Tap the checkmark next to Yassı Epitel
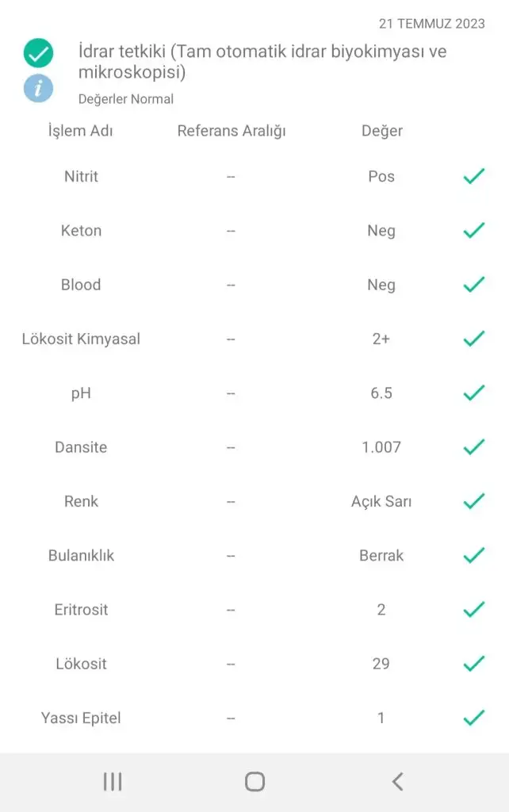 [x=473, y=718]
